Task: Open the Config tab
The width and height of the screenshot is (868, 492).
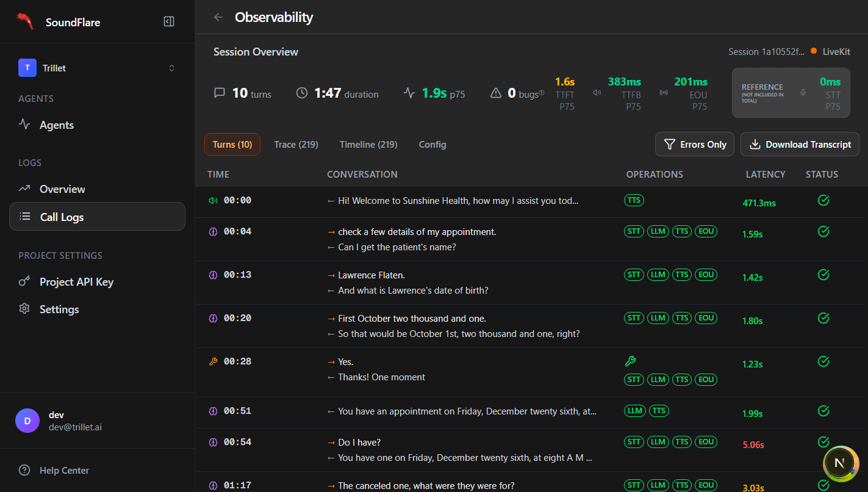Action: point(432,145)
